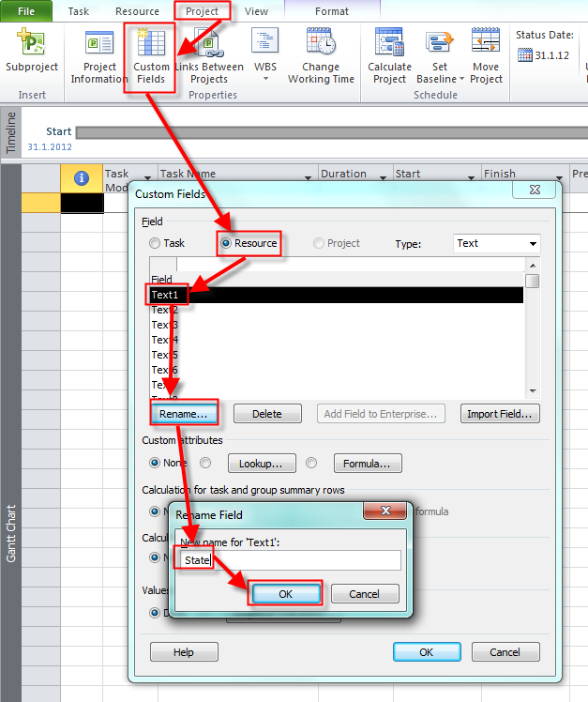The height and width of the screenshot is (702, 588).
Task: Switch to the View ribbon tab
Action: [256, 11]
